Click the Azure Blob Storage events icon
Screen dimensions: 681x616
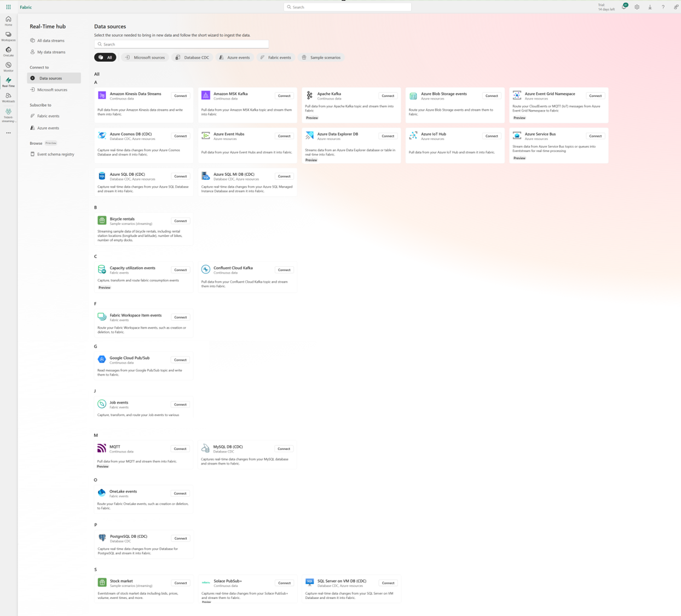click(x=413, y=96)
